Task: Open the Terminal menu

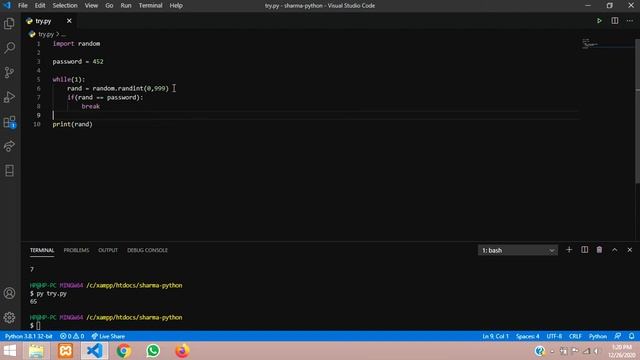Action: click(x=151, y=5)
